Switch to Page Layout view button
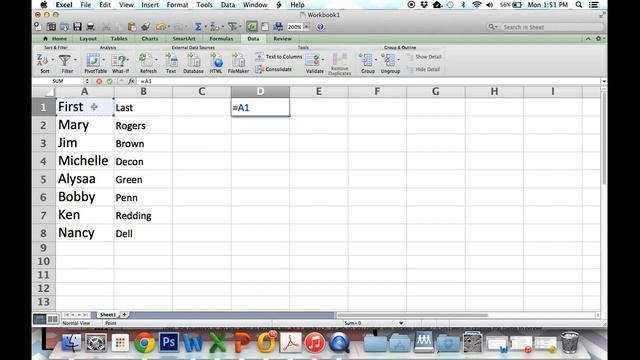640x360 pixels. [x=53, y=319]
